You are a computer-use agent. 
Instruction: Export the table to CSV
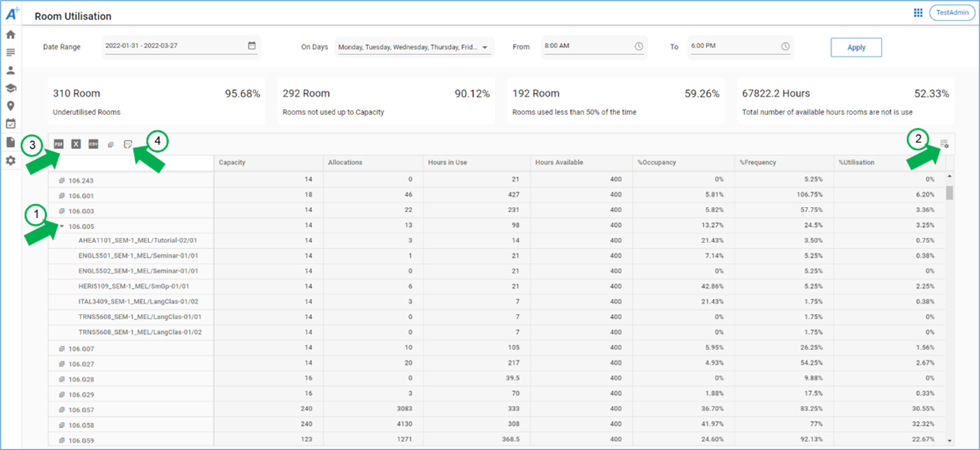(93, 144)
